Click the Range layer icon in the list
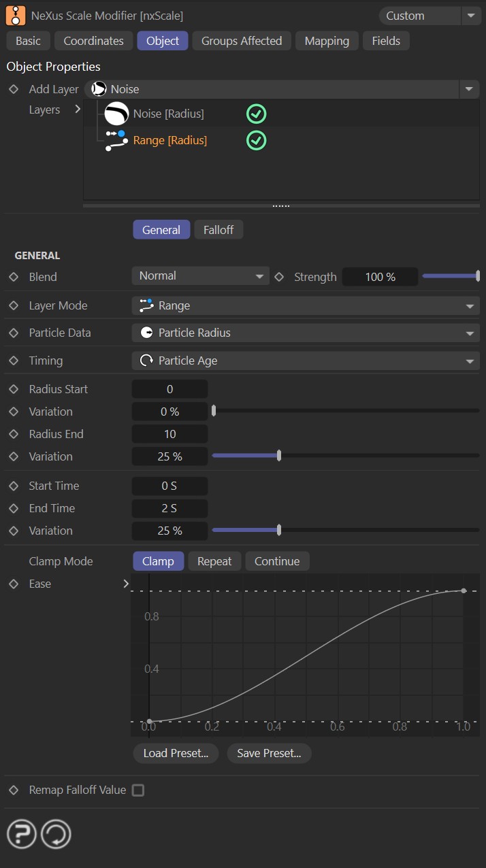486x868 pixels. click(x=116, y=140)
